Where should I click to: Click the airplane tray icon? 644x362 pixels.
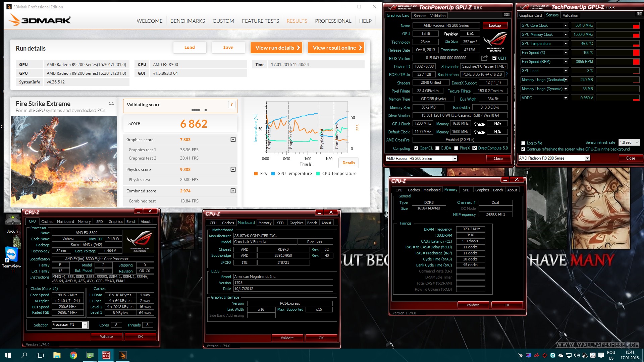click(x=520, y=355)
